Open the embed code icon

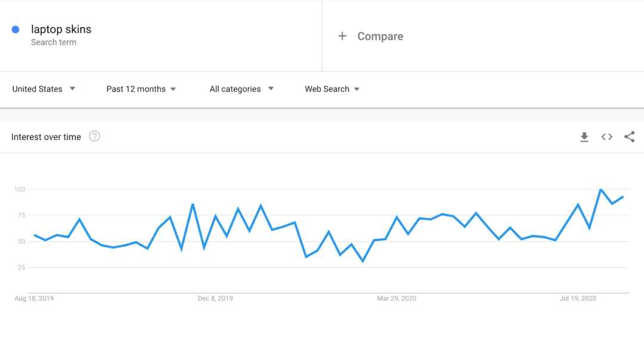(x=606, y=137)
